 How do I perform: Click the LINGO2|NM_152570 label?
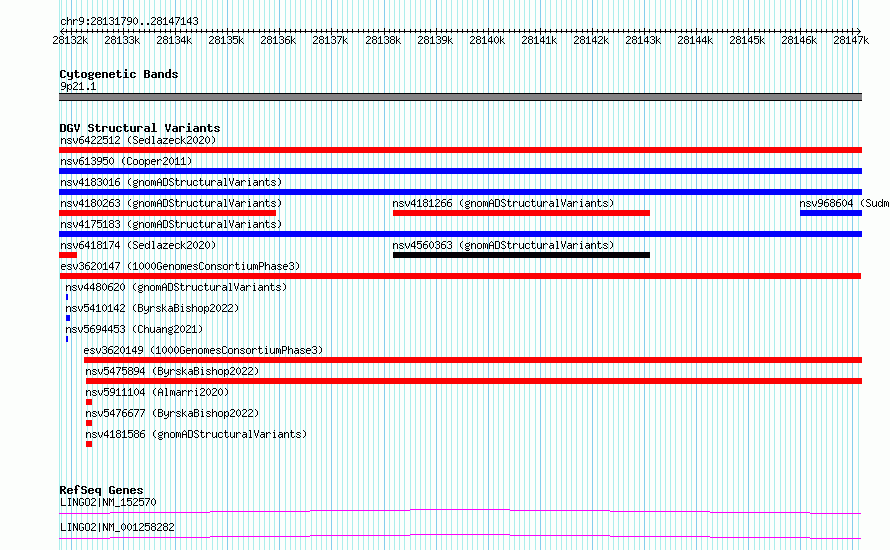point(108,502)
